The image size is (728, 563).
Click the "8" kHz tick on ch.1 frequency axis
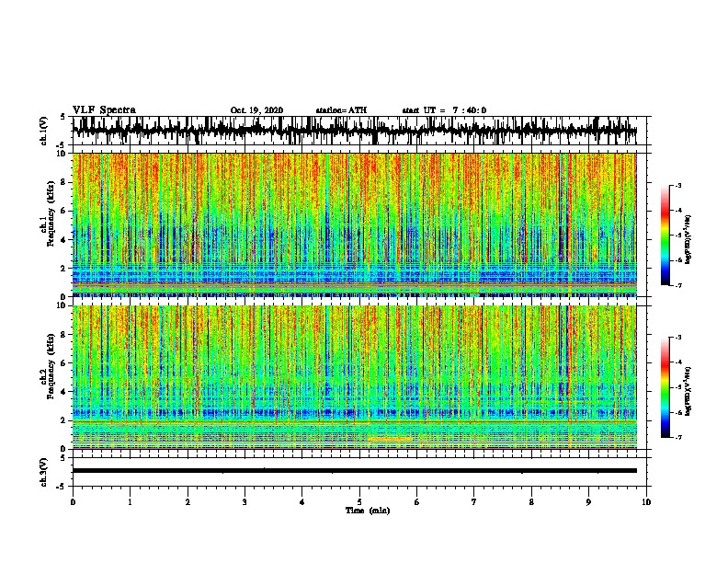(x=63, y=182)
